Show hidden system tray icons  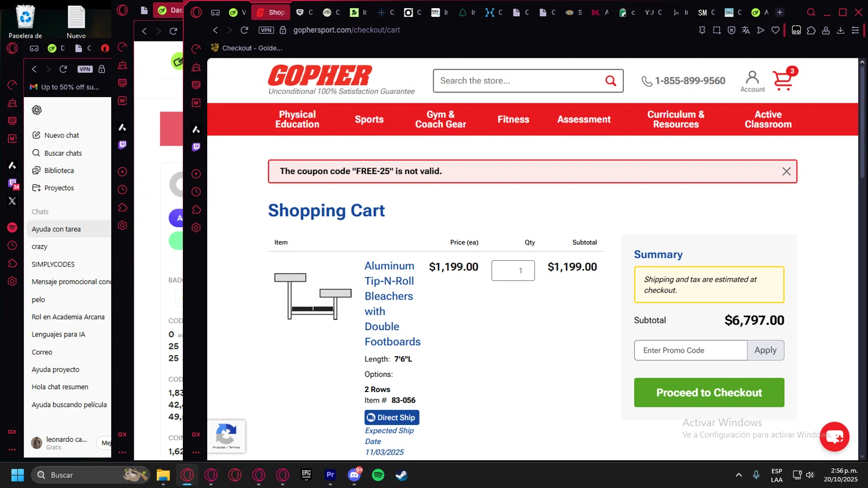(738, 475)
